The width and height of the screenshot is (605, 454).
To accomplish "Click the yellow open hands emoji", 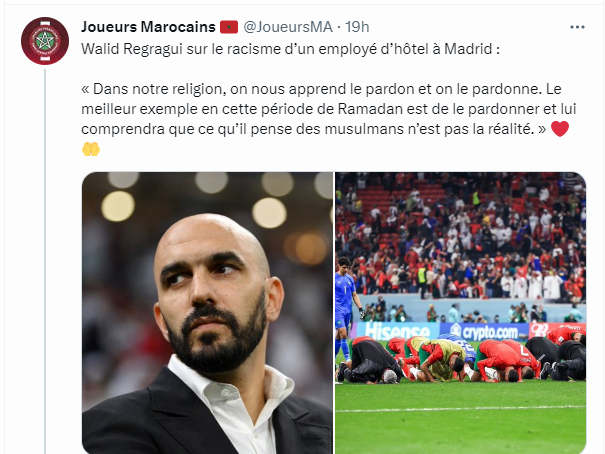I will (91, 149).
